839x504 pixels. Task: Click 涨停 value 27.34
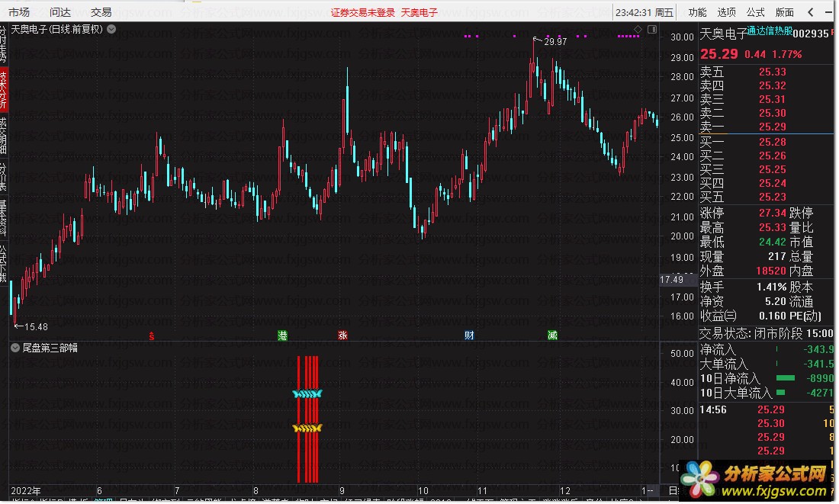(x=772, y=213)
